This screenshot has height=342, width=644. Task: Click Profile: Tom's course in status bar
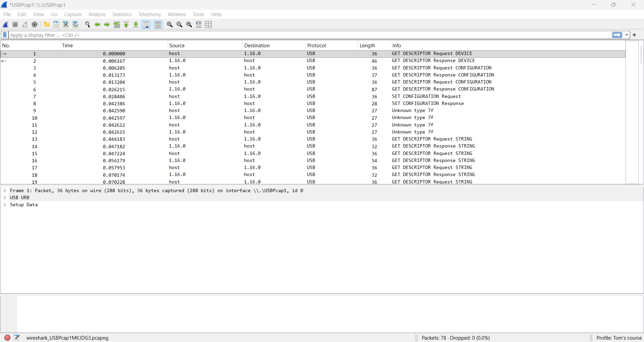coord(619,338)
